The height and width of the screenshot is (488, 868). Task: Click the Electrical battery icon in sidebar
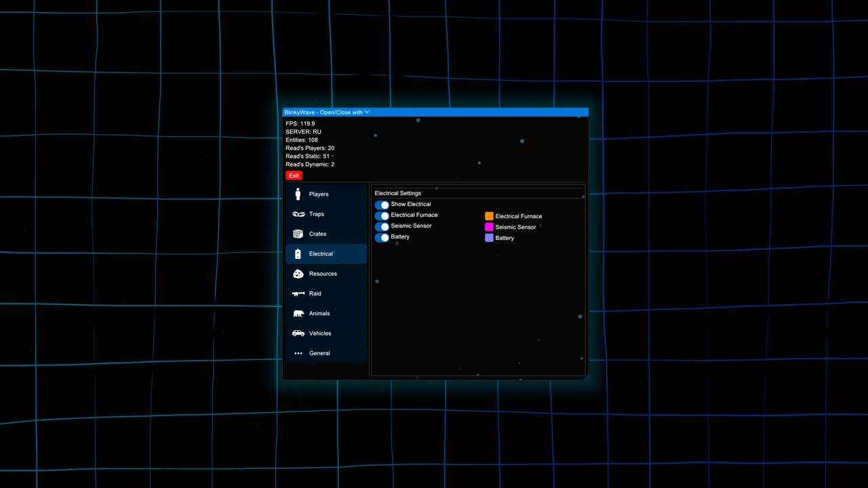298,254
